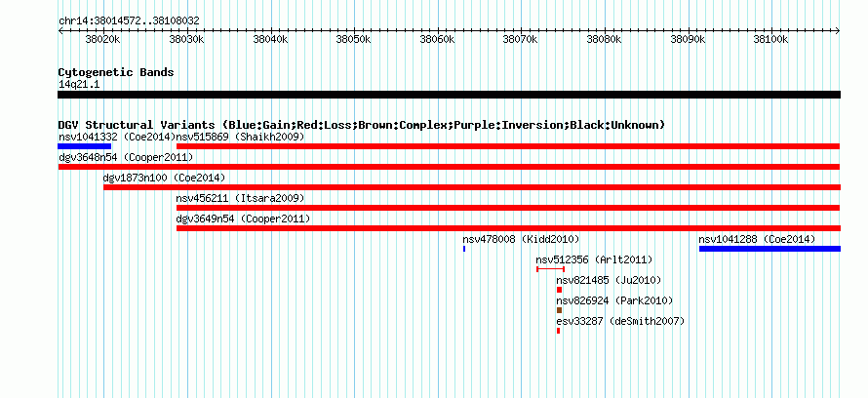Click the 38100k ruler tick label
Image resolution: width=868 pixels, height=398 pixels.
tap(771, 40)
